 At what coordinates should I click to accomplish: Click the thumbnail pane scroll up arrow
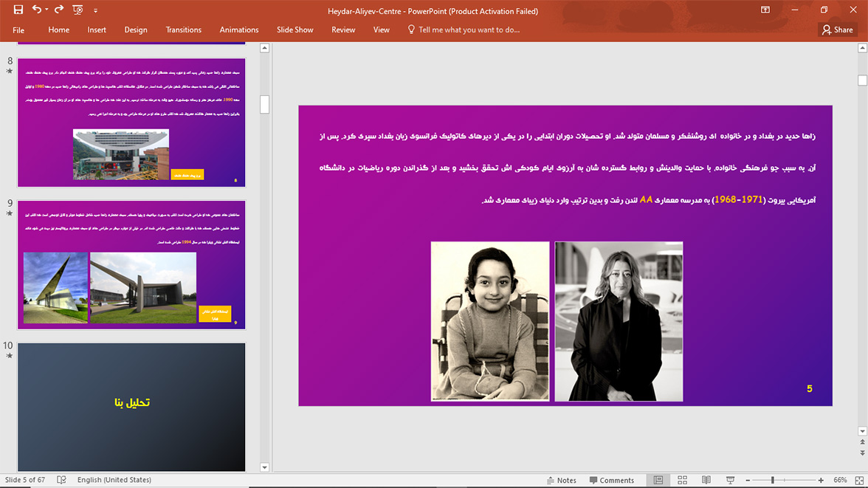pos(264,48)
